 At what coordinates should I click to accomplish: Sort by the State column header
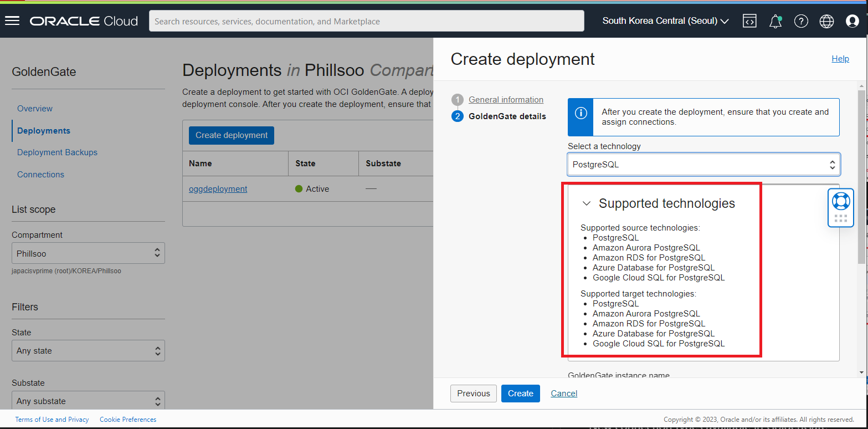pos(305,164)
